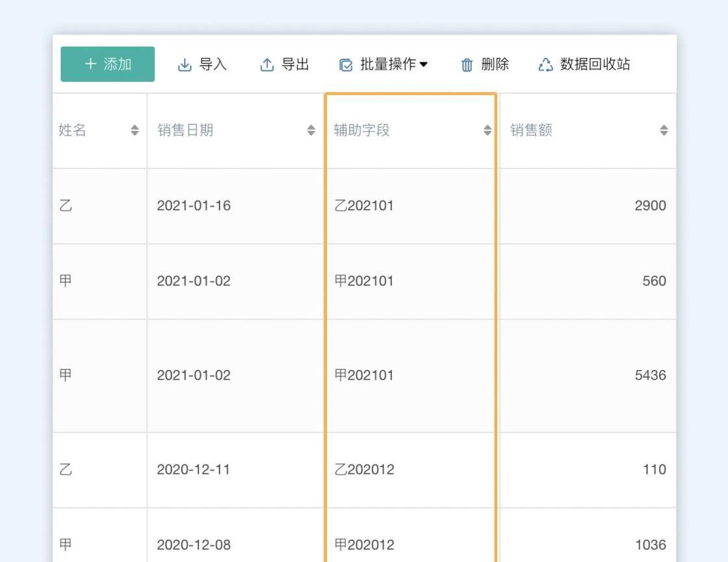Select the cell 甲202012
Screen dimensions: 728x562
pyautogui.click(x=364, y=545)
